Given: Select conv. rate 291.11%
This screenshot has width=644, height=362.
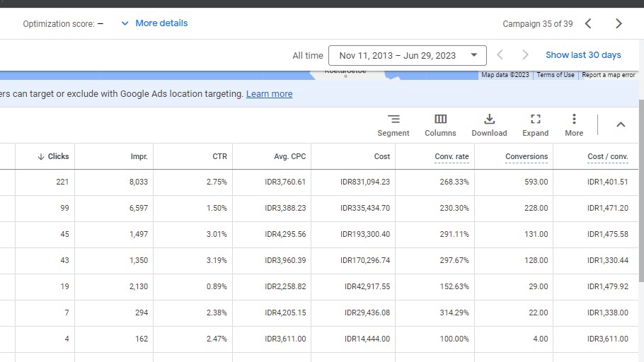Looking at the screenshot, I should pyautogui.click(x=454, y=234).
